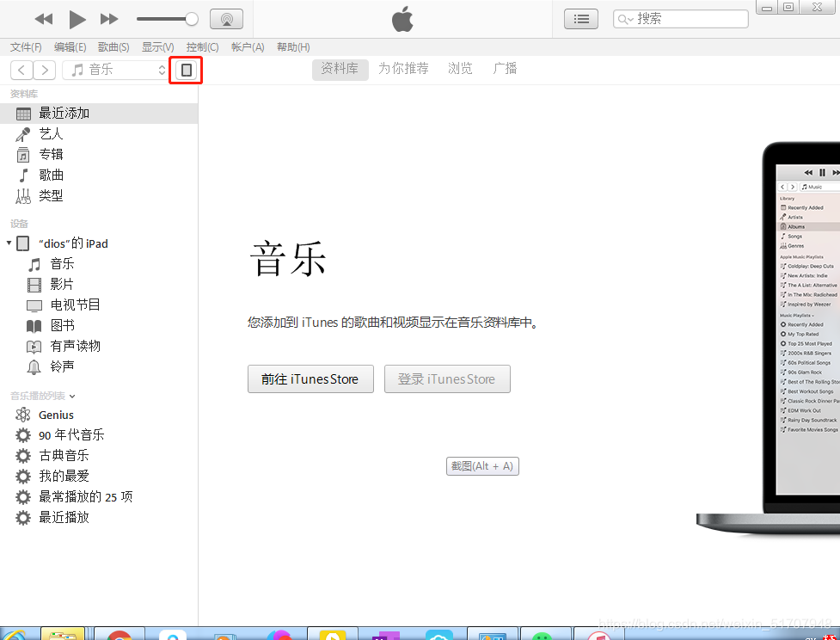Viewport: 840px width, 640px height.
Task: Click the iPad device icon button
Action: 186,70
